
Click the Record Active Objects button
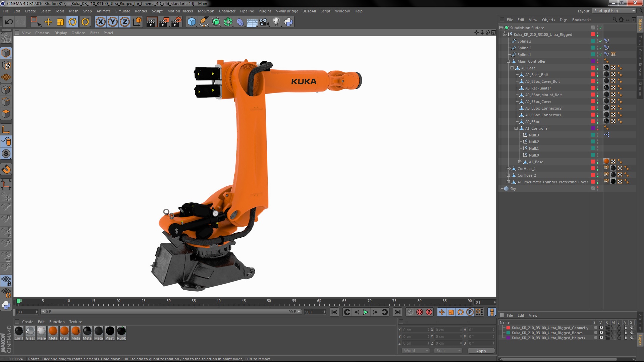(410, 312)
